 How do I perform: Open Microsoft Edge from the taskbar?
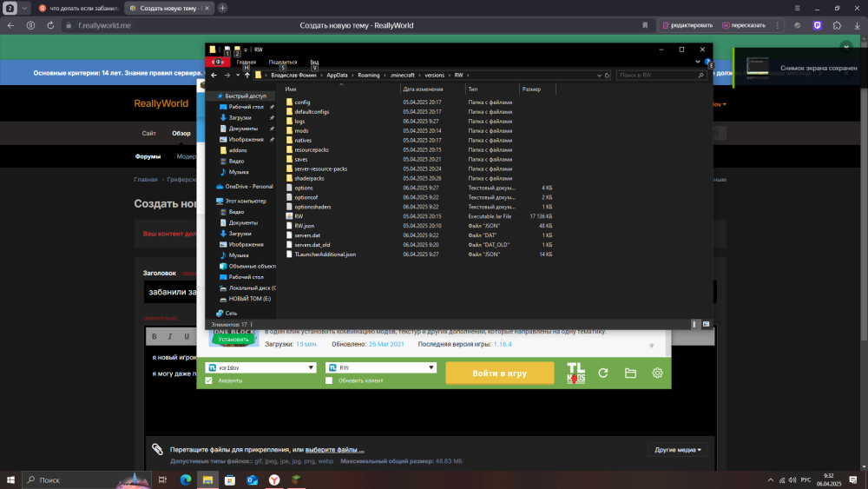coord(186,480)
